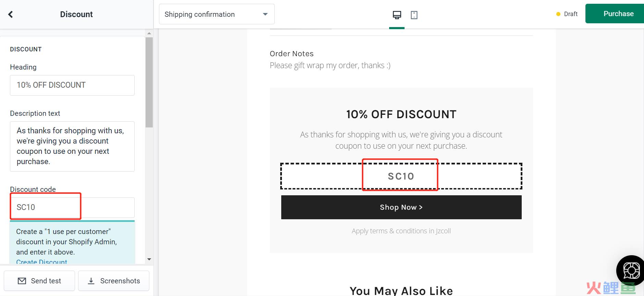Click the dropdown arrow next to Shipping confirmation
The height and width of the screenshot is (296, 644).
tap(265, 14)
